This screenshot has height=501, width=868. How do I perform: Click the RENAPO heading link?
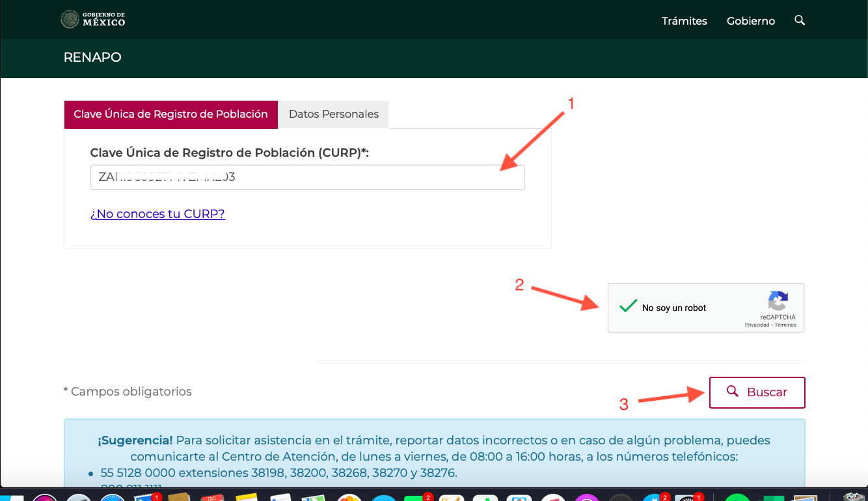click(92, 57)
